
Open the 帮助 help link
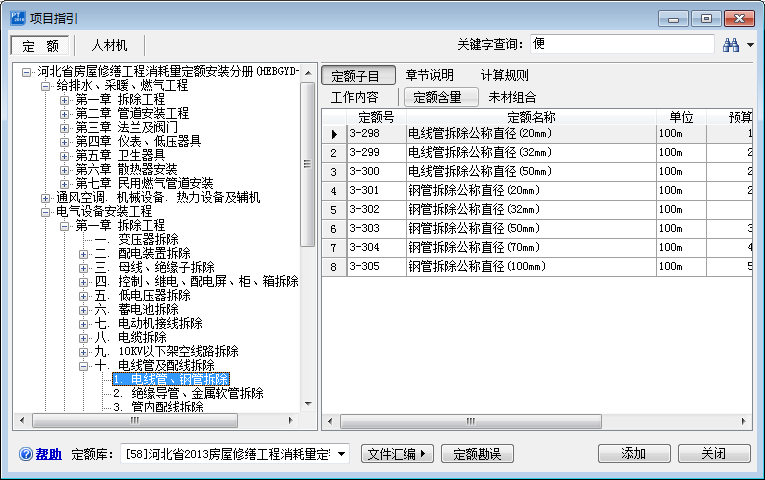tap(49, 454)
